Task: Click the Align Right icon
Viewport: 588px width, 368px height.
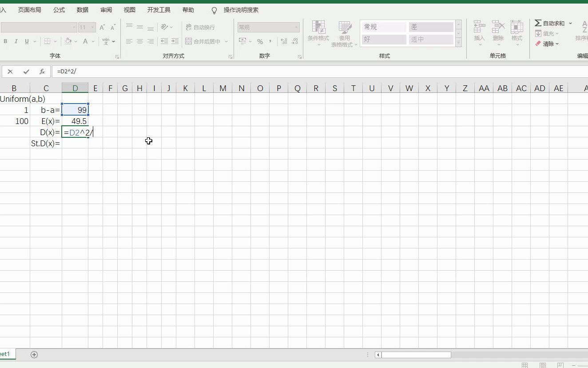Action: tap(151, 41)
